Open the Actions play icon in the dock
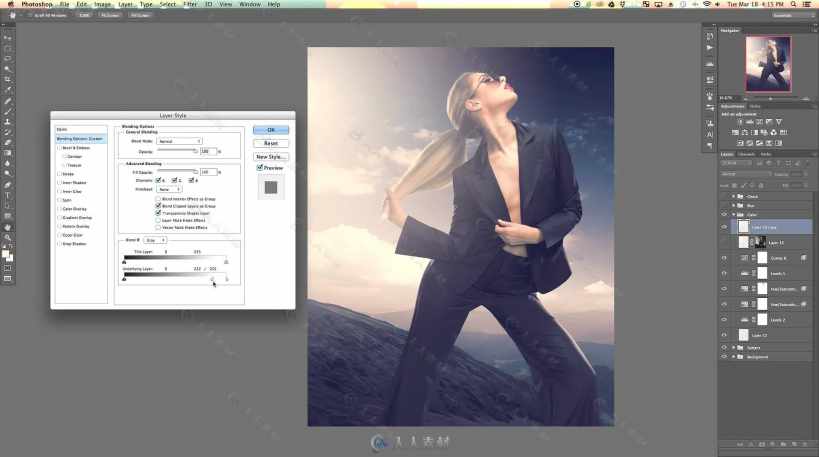This screenshot has height=457, width=819. pyautogui.click(x=709, y=48)
